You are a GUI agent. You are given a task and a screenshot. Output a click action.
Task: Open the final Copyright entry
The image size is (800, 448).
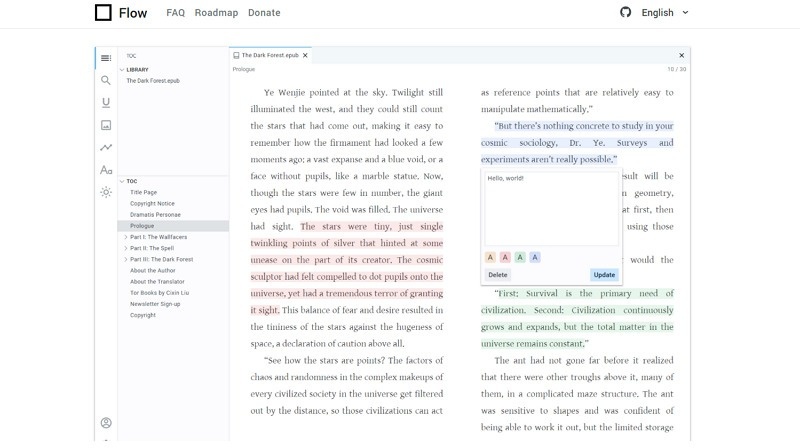(x=143, y=315)
